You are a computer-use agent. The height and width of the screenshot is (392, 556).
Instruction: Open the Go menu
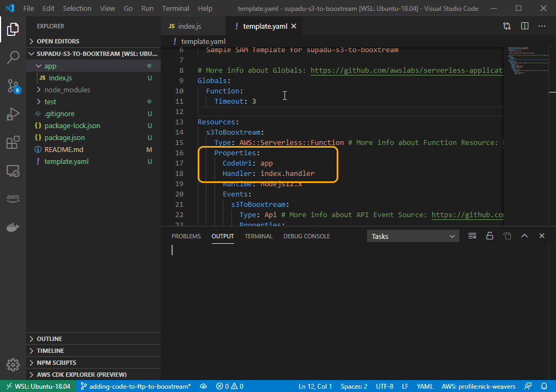(128, 8)
